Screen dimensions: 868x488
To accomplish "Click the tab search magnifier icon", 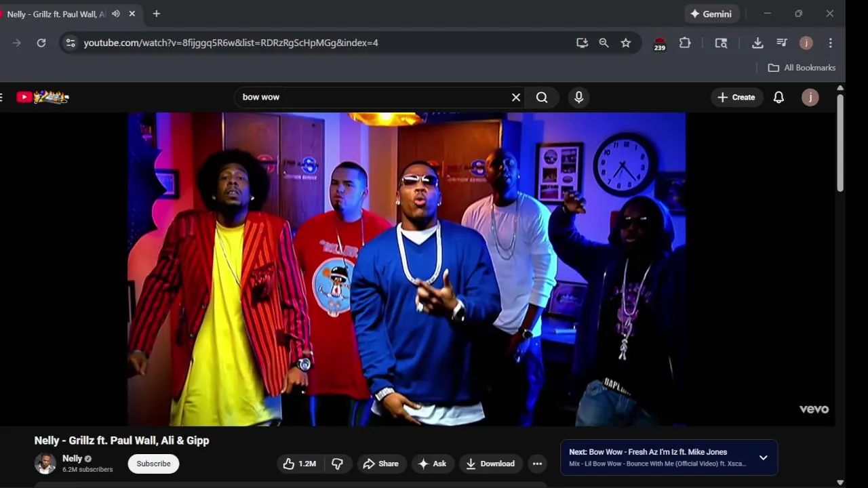I will pos(721,43).
